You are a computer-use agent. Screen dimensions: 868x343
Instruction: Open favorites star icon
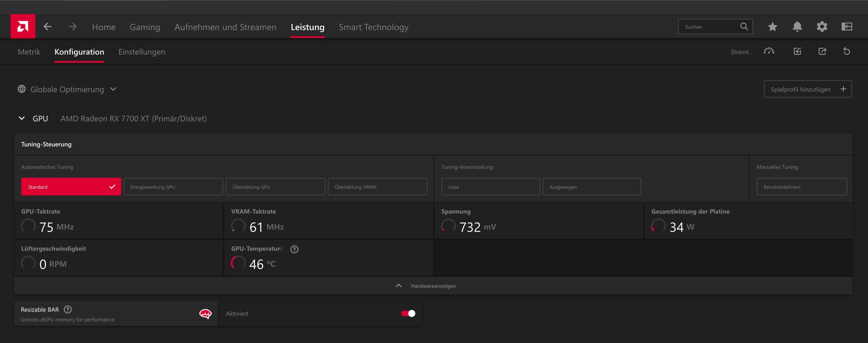tap(772, 27)
